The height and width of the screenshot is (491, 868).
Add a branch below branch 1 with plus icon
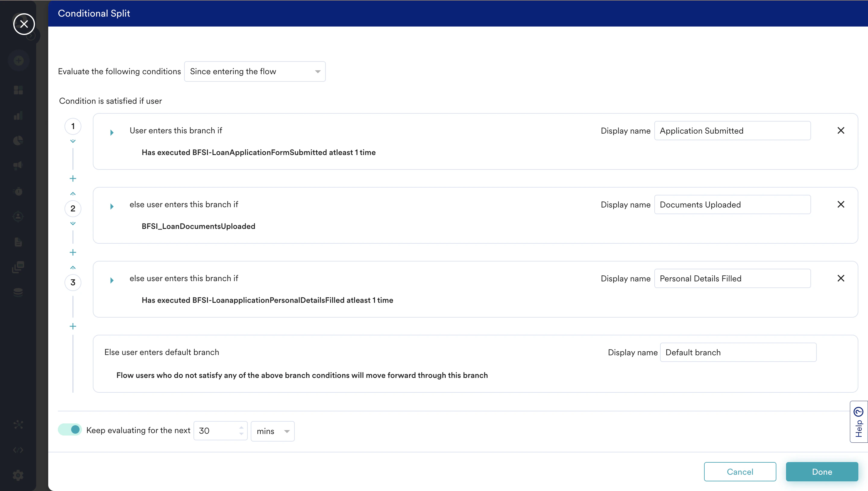[73, 178]
